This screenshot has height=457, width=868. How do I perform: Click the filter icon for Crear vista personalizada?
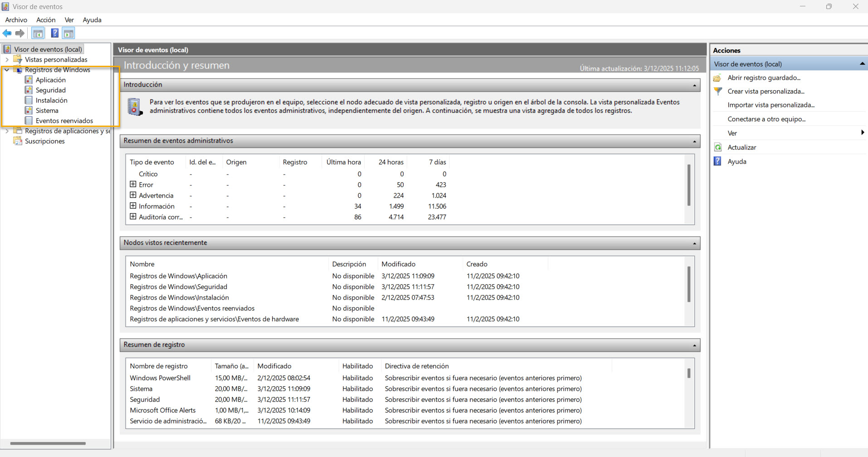718,91
